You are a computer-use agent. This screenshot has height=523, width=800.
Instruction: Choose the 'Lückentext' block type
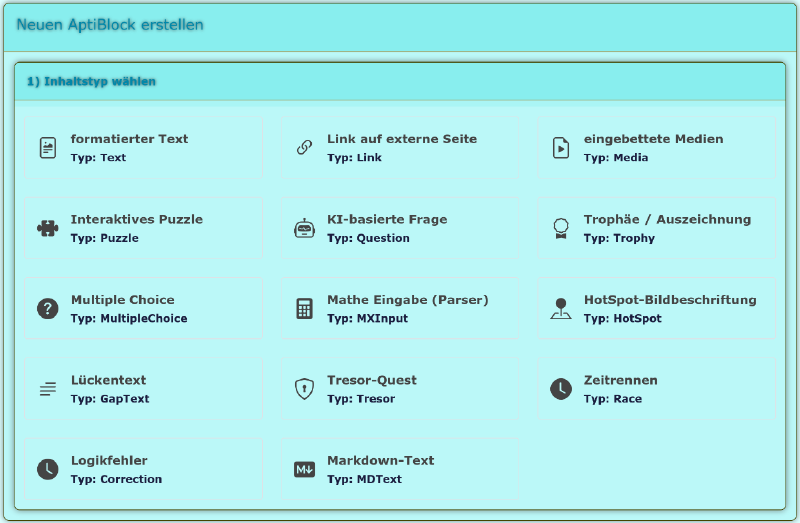click(144, 389)
